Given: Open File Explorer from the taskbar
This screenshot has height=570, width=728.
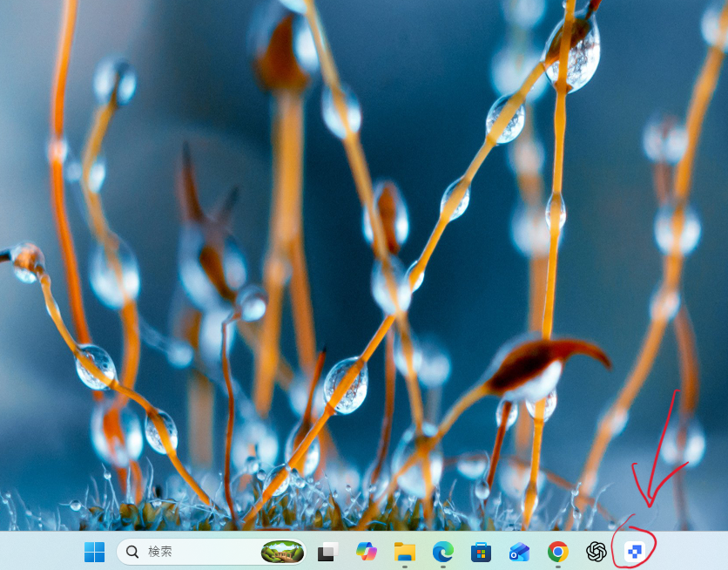Looking at the screenshot, I should pyautogui.click(x=405, y=552).
